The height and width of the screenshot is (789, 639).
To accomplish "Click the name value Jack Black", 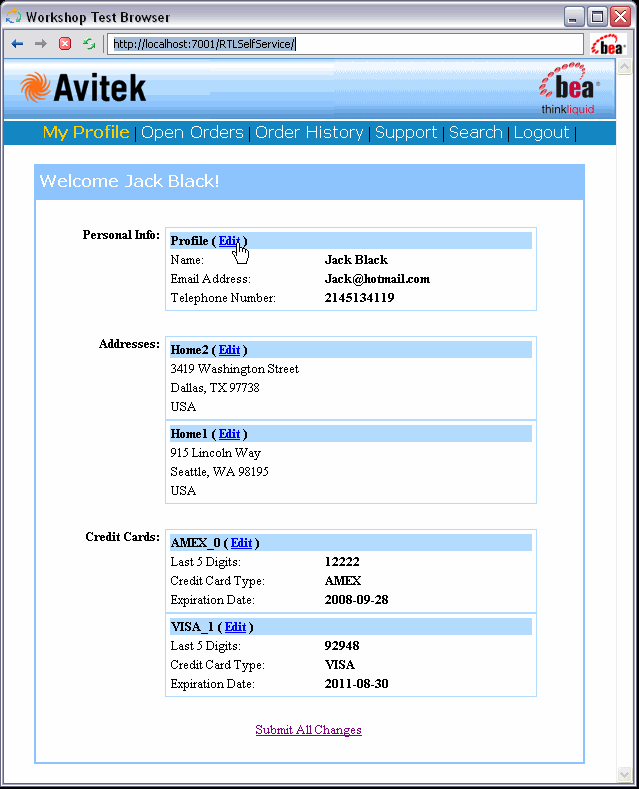I will 356,260.
